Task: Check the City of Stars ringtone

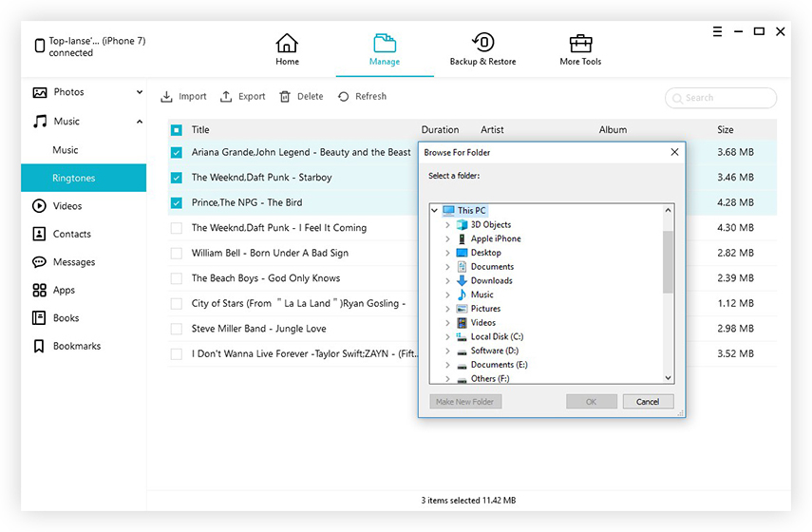Action: (x=177, y=304)
